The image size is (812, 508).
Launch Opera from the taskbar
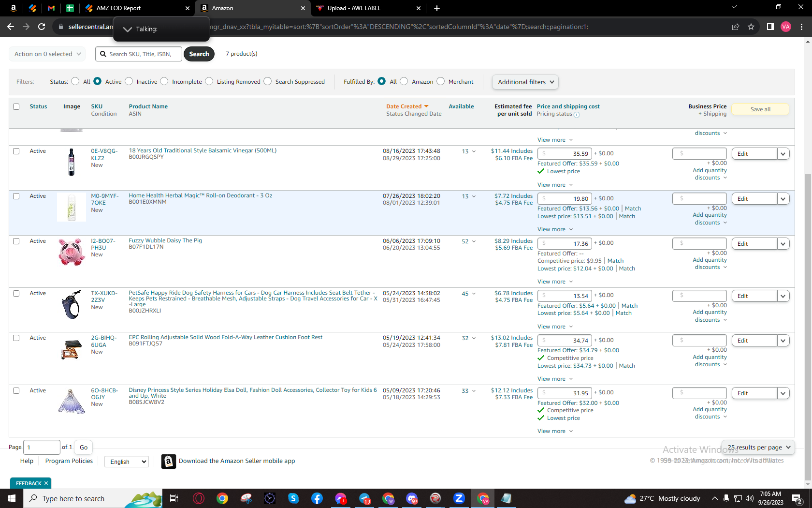tap(198, 498)
